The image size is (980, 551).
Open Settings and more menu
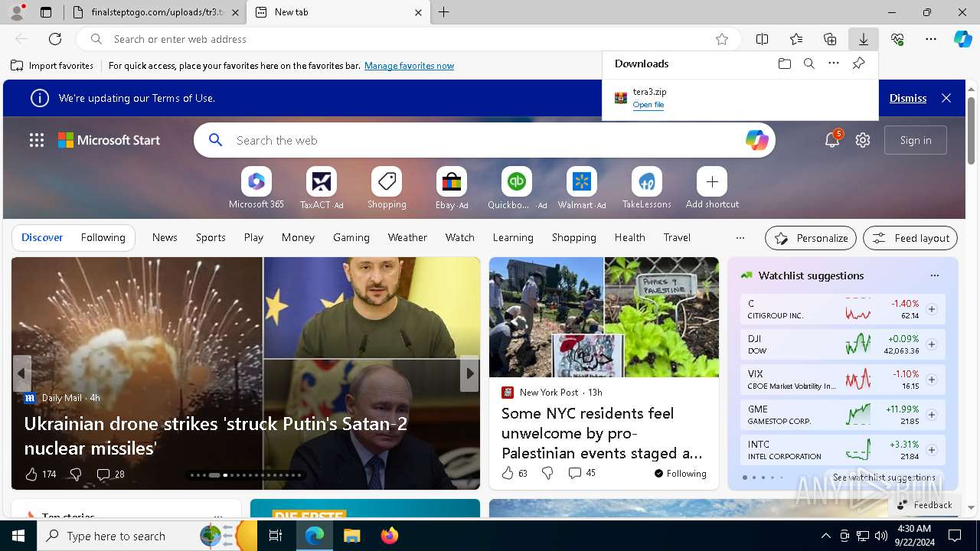tap(931, 39)
